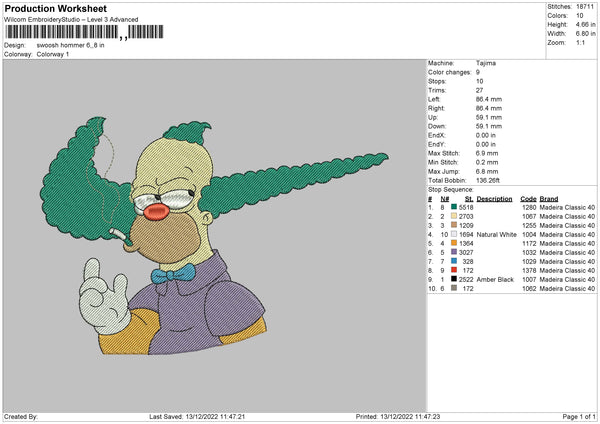Click the Natural White swatch in row 4
The image size is (600, 424).
[454, 234]
